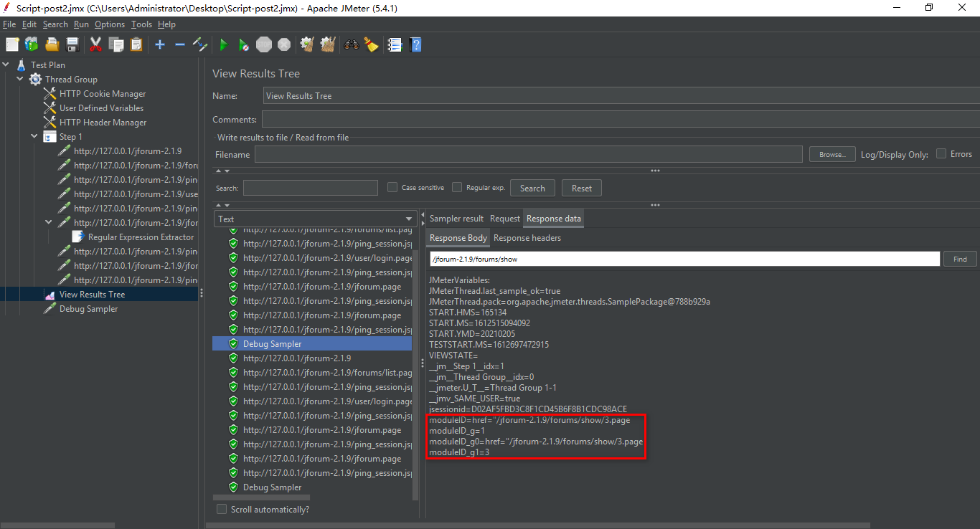
Task: Enable Scroll automatically checkbox
Action: (x=222, y=509)
